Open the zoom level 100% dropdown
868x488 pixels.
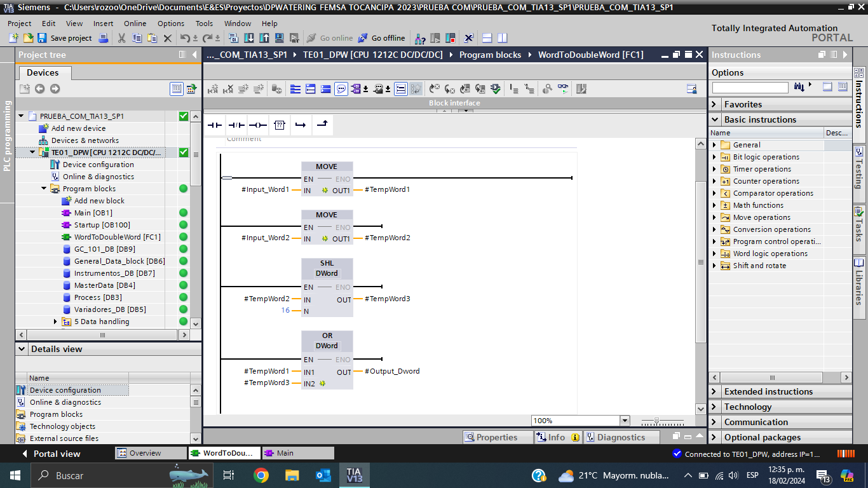624,421
